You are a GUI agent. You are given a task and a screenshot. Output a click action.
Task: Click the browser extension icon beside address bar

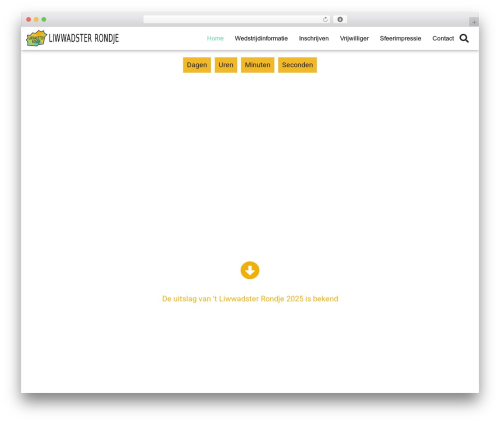(340, 19)
